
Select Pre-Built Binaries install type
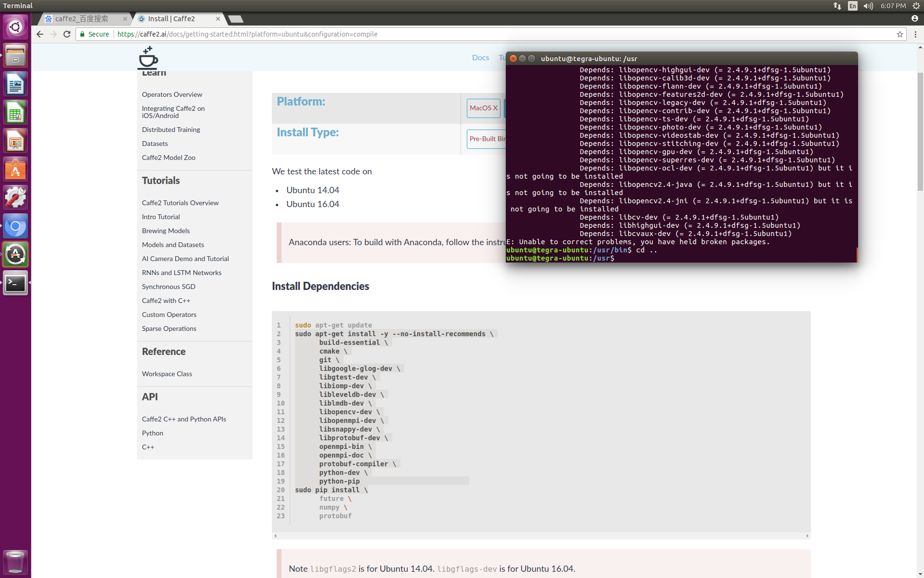click(487, 139)
